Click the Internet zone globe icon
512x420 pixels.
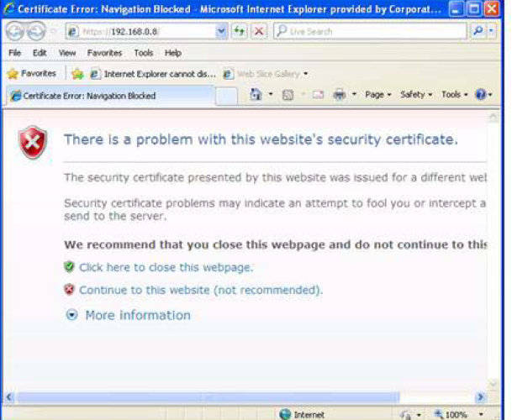[x=285, y=414]
